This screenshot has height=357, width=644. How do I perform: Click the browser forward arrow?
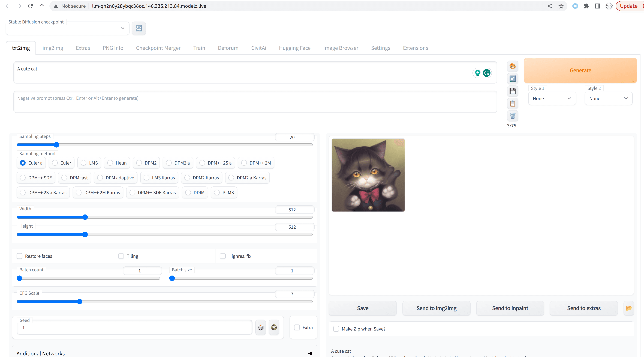[19, 6]
